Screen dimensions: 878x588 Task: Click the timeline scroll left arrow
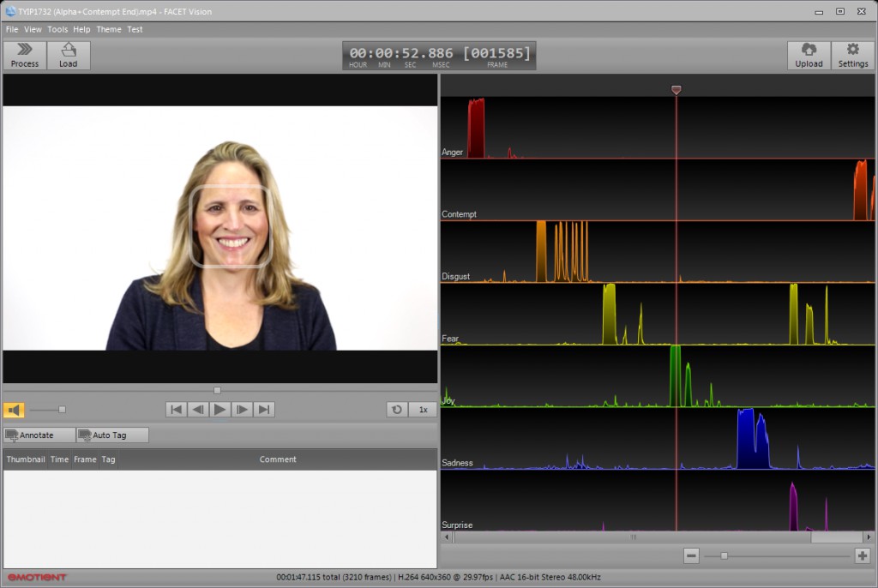(x=446, y=537)
